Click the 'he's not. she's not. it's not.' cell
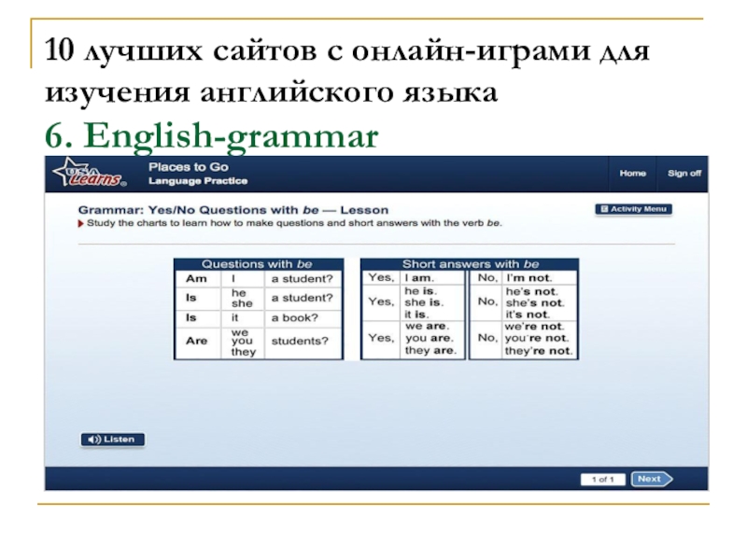Image resolution: width=747 pixels, height=560 pixels. (539, 302)
